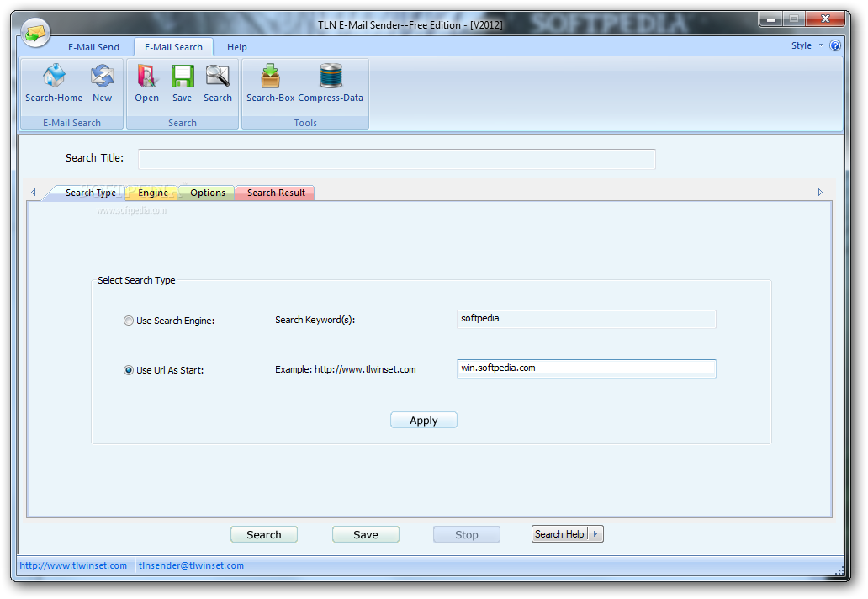Viewport: 868px width, 599px height.
Task: Click the Search Keyword(s) field
Action: (x=586, y=319)
